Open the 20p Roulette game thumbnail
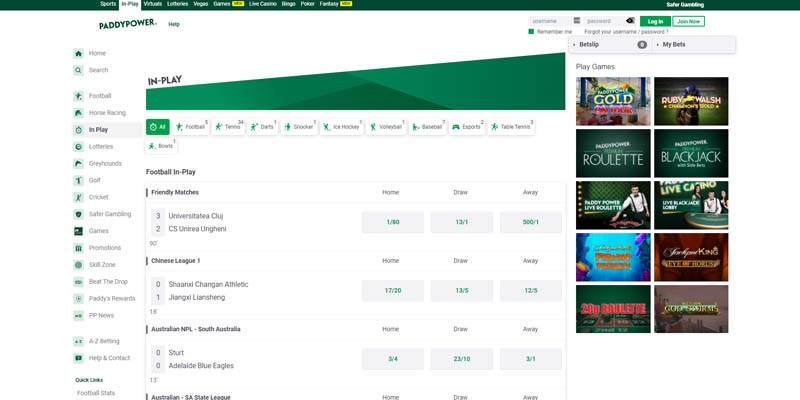Viewport: 800px width, 400px height. [613, 309]
